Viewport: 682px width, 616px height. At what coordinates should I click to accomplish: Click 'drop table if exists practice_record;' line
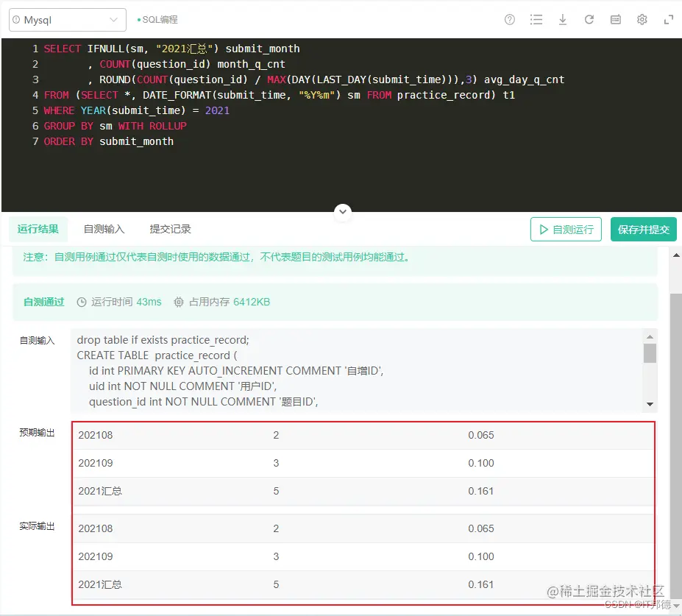163,340
